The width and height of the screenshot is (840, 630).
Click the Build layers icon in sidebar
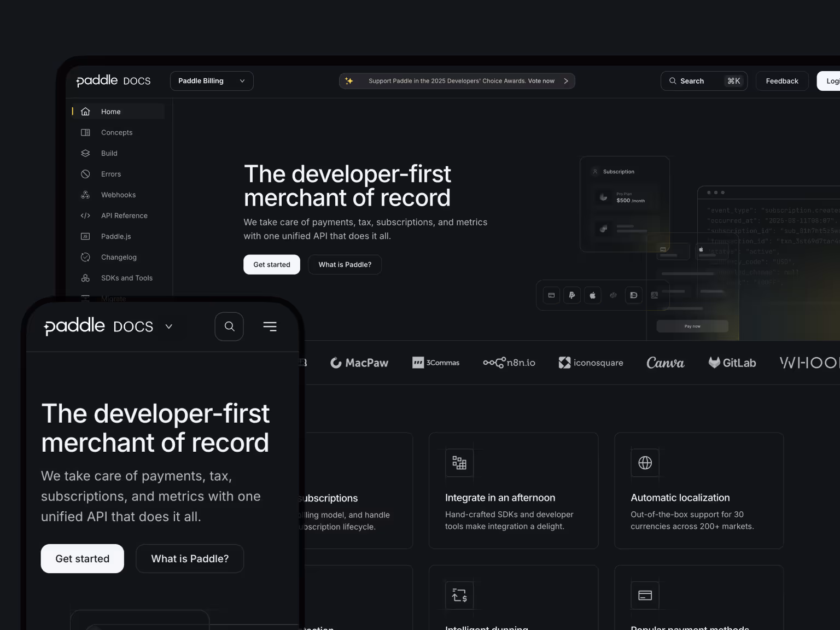point(85,153)
